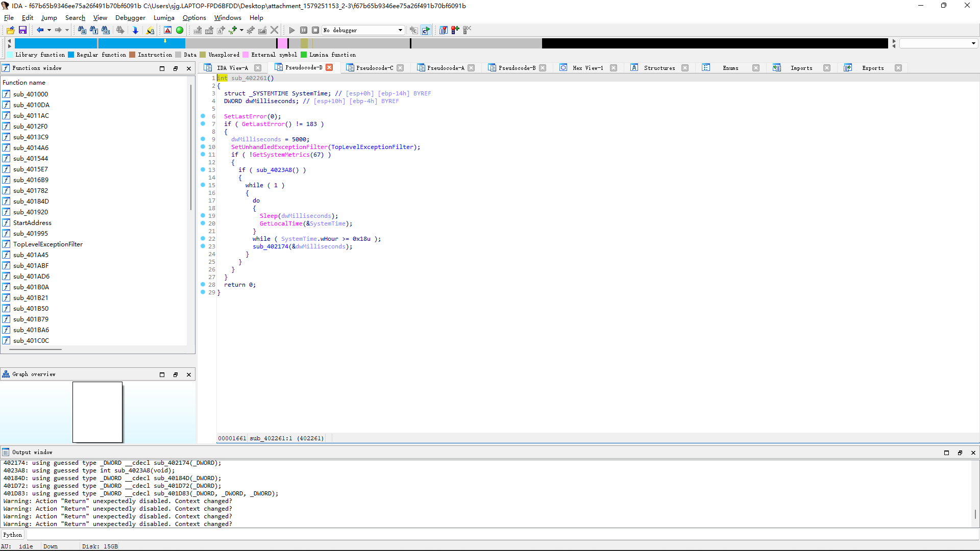
Task: Toggle breakpoint dot on line 28
Action: 203,285
